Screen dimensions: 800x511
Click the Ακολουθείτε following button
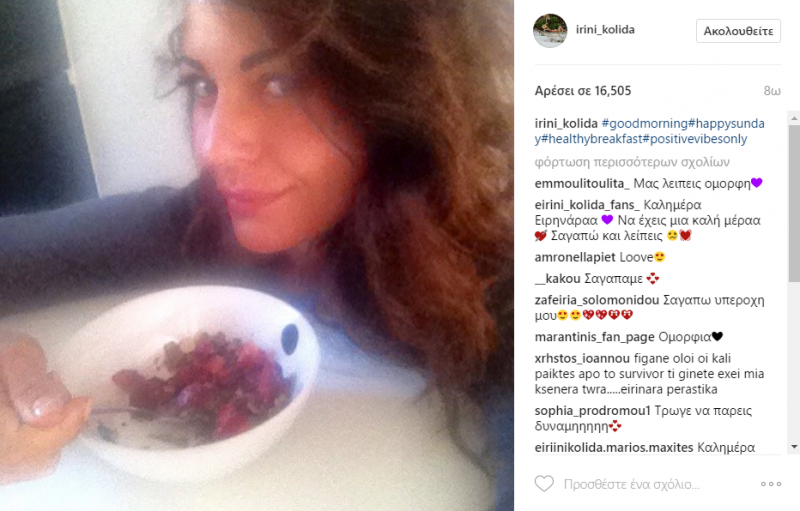738,31
